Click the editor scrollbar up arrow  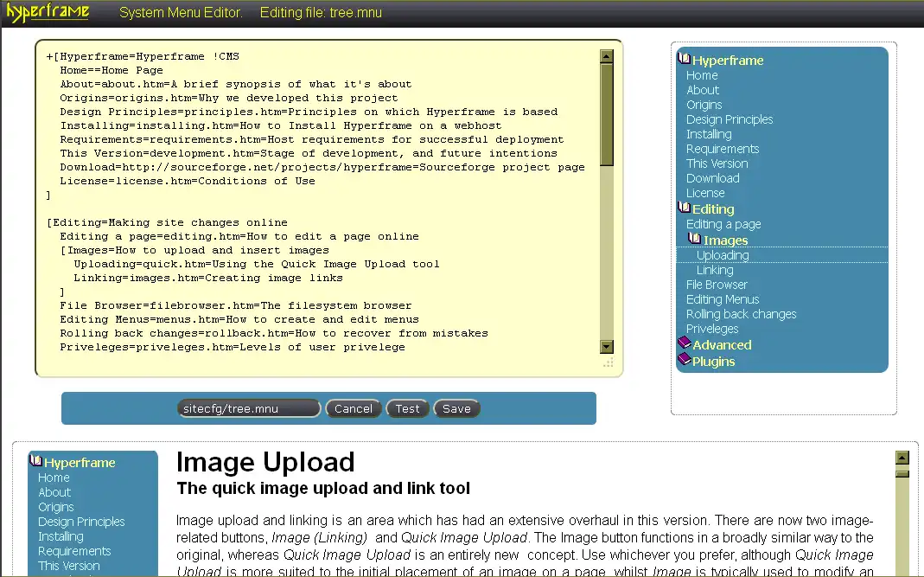click(607, 56)
